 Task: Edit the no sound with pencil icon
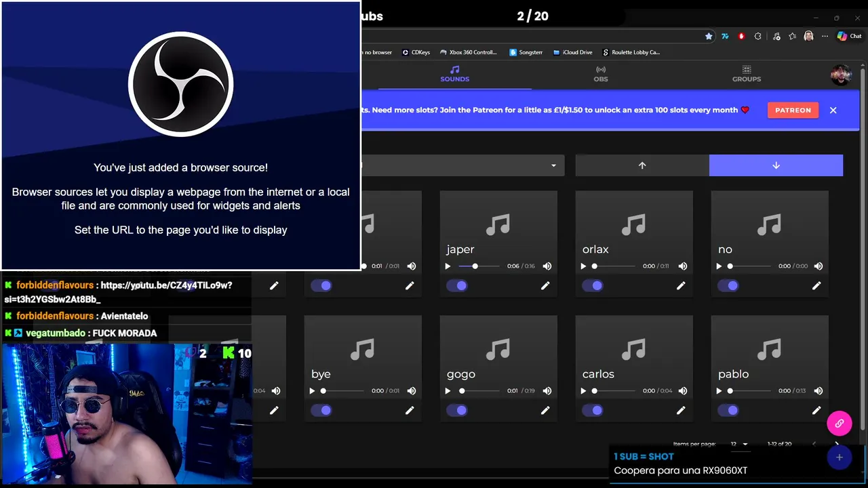[x=816, y=286]
